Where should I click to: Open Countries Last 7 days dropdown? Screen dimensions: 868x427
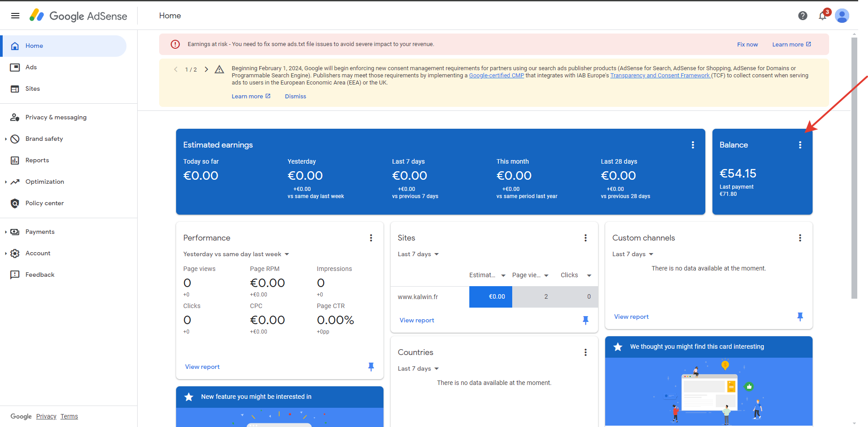418,368
